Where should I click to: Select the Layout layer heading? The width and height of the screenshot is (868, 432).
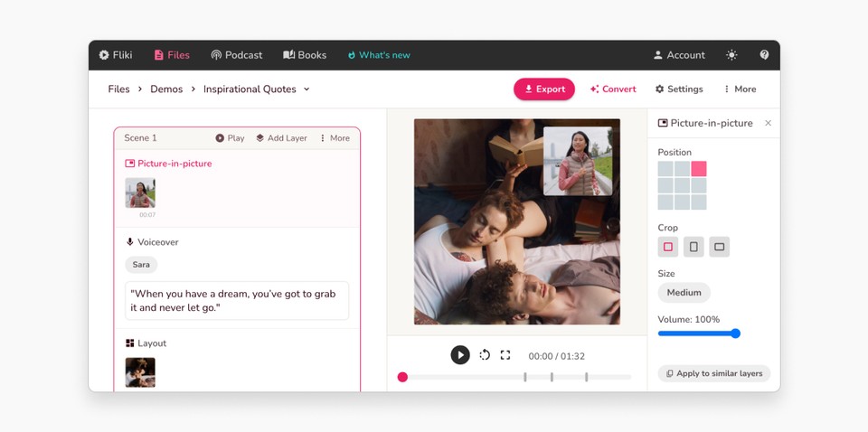[146, 343]
